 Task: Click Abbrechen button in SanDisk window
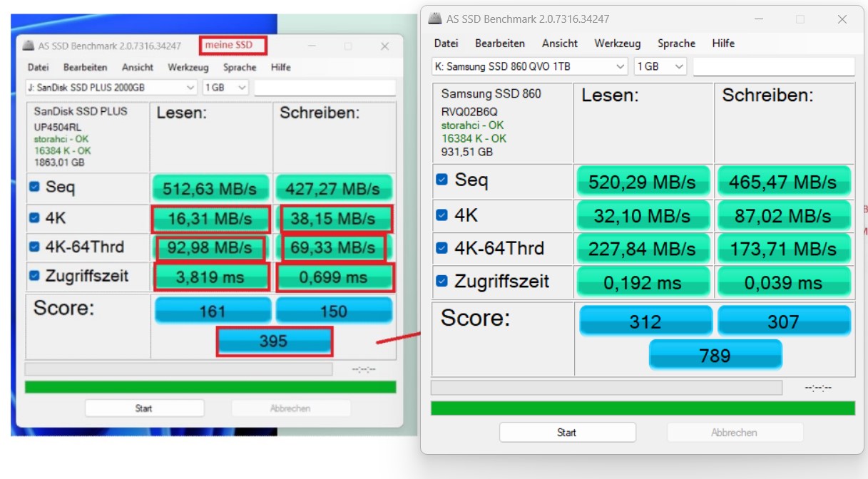(290, 408)
